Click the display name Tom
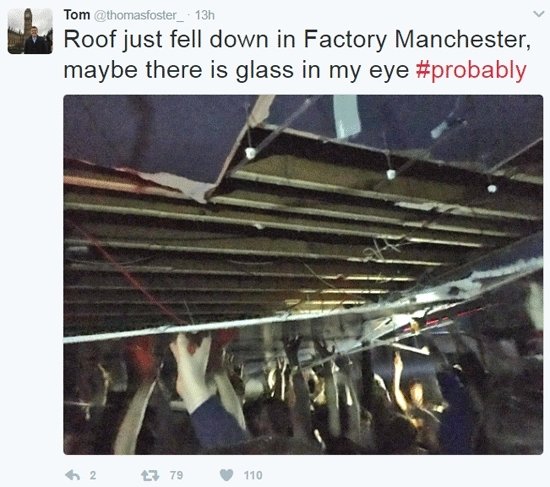Screen dimensions: 550x487 (x=77, y=15)
